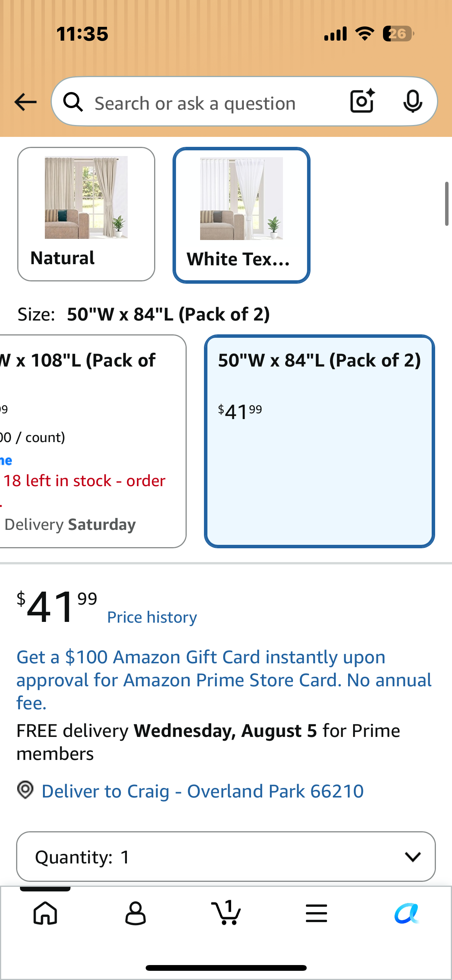Select the Natural color option
This screenshot has height=980, width=452.
pos(86,214)
